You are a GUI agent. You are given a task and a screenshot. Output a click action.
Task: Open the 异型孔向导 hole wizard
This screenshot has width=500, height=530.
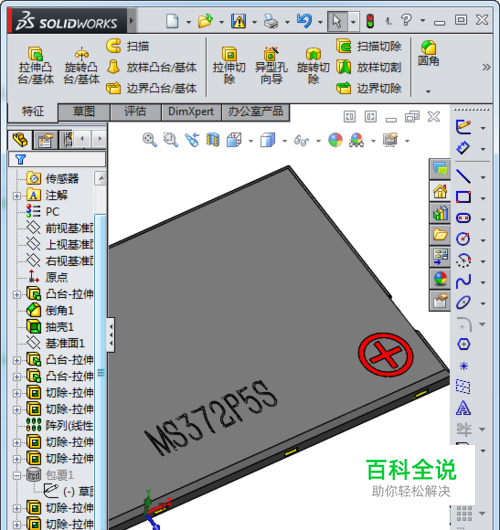pos(271,66)
